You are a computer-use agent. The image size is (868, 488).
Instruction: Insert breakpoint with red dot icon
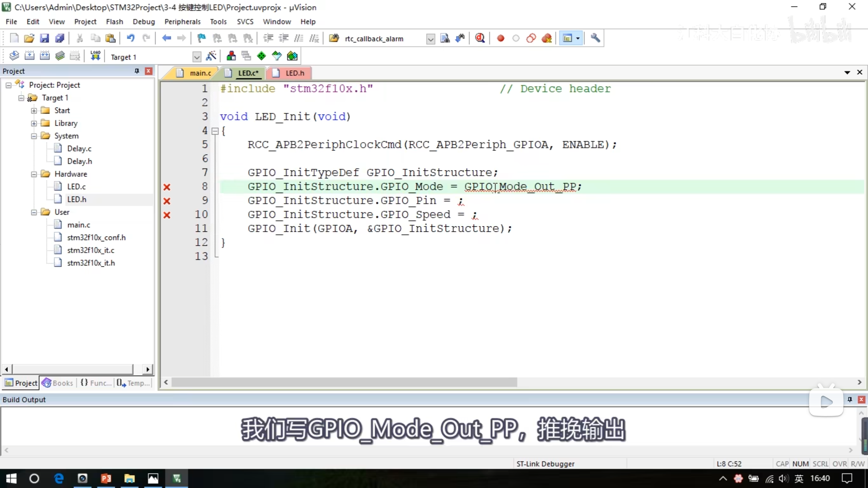click(500, 38)
